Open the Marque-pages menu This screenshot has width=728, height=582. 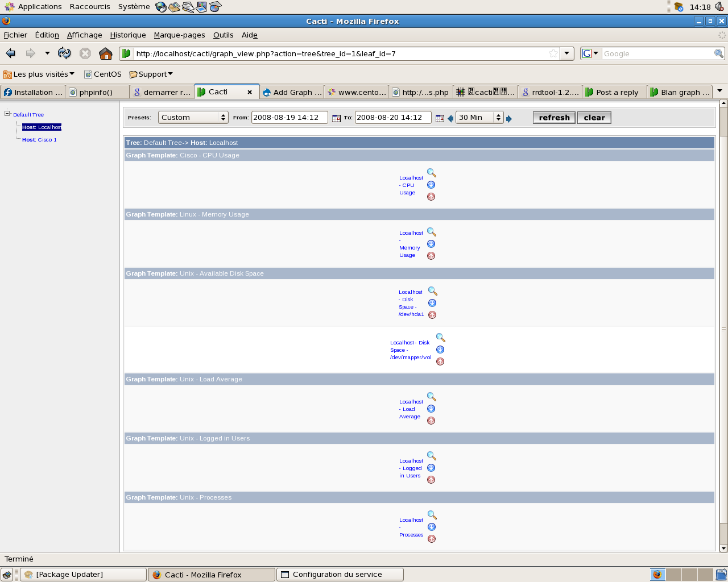[179, 35]
